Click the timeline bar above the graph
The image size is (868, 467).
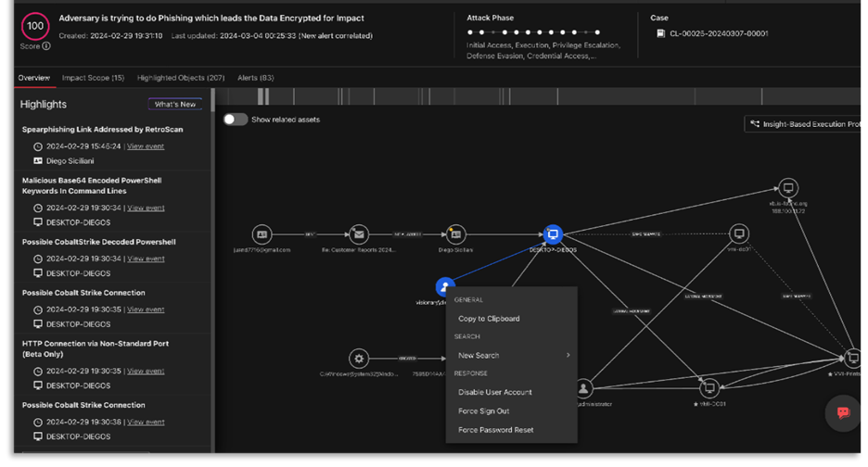point(538,96)
